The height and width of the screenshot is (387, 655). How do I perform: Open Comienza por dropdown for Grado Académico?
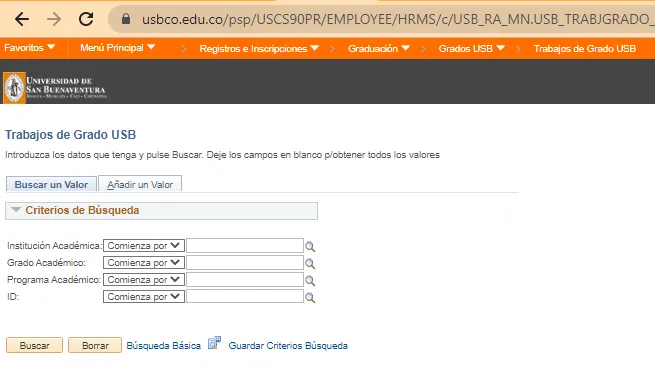(144, 263)
